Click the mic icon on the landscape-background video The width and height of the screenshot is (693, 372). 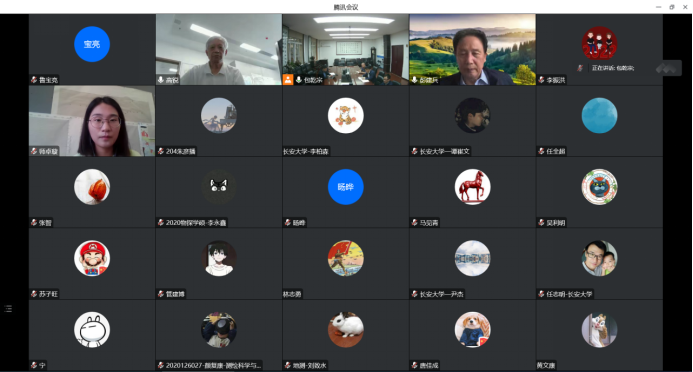(x=415, y=80)
